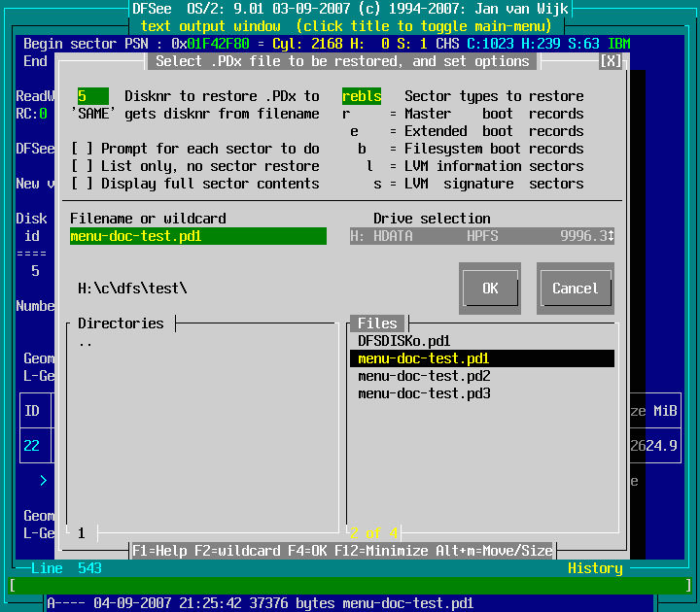Click the History label in status line

595,568
